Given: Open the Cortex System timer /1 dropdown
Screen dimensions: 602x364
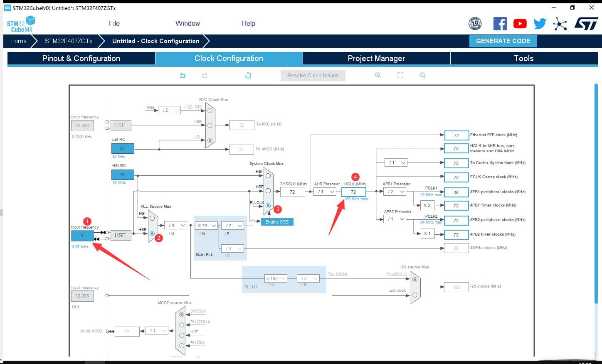Looking at the screenshot, I should tap(396, 162).
